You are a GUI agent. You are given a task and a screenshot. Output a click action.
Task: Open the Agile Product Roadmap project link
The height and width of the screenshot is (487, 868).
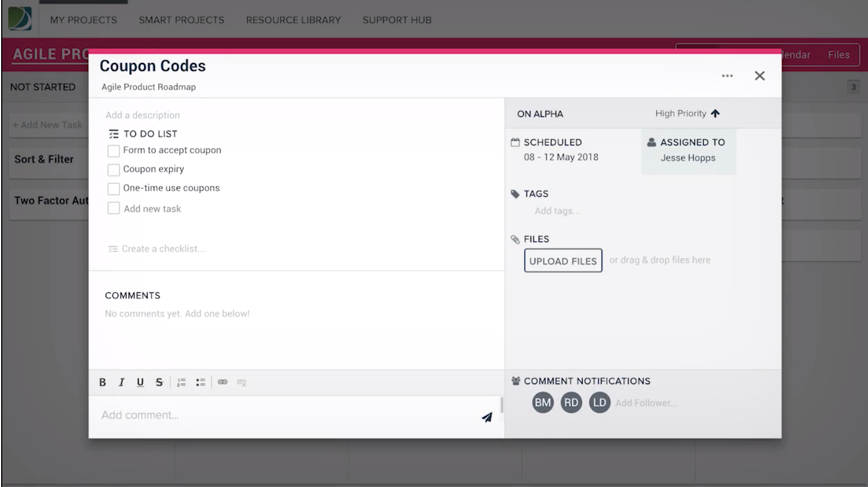149,87
